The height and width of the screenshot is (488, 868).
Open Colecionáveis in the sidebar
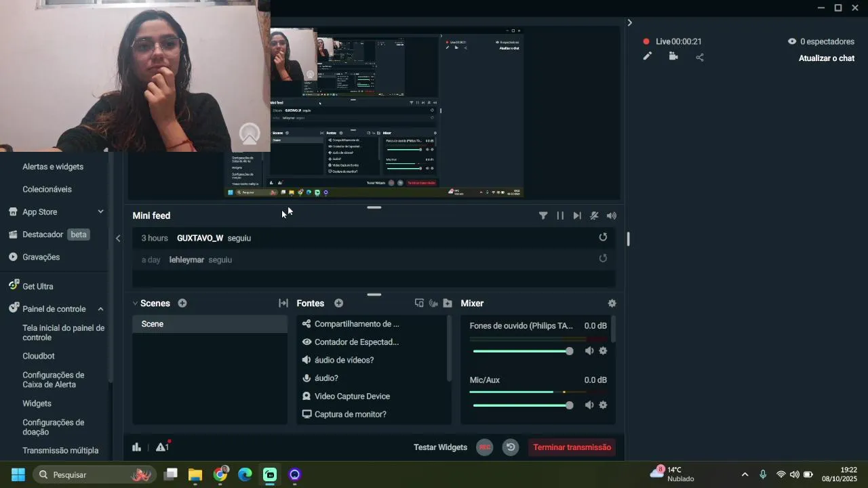pos(47,189)
